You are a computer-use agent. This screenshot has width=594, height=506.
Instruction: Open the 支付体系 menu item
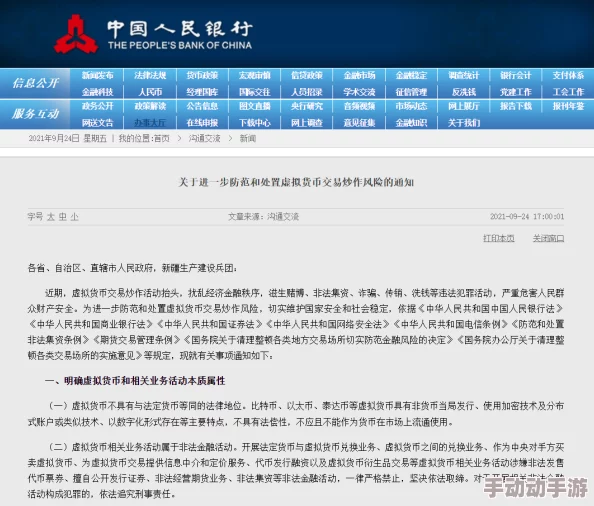click(x=568, y=75)
